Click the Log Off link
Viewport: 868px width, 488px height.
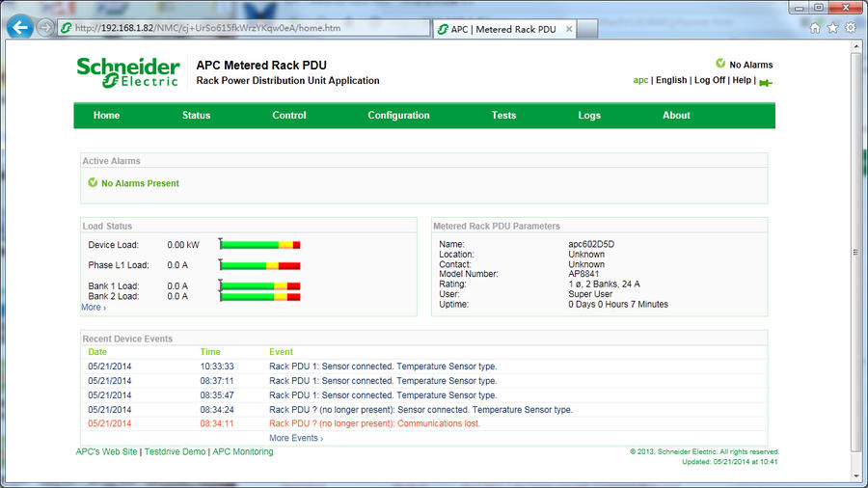point(709,80)
